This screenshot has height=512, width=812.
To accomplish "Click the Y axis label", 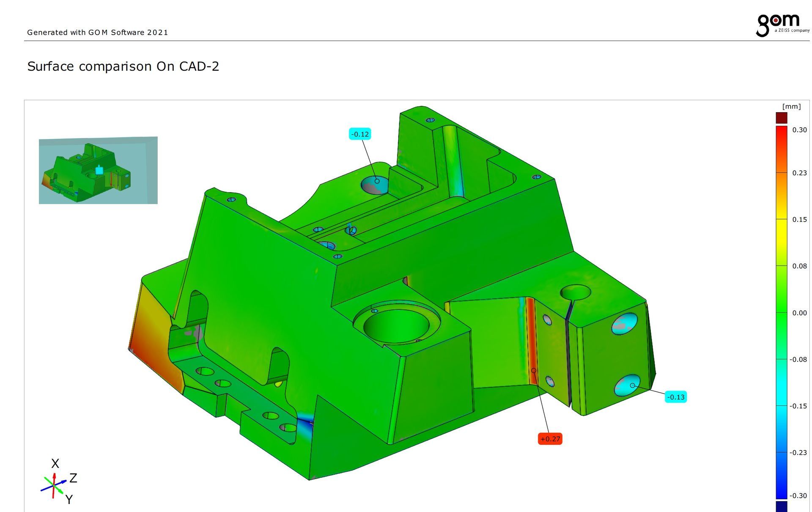I will pyautogui.click(x=69, y=499).
